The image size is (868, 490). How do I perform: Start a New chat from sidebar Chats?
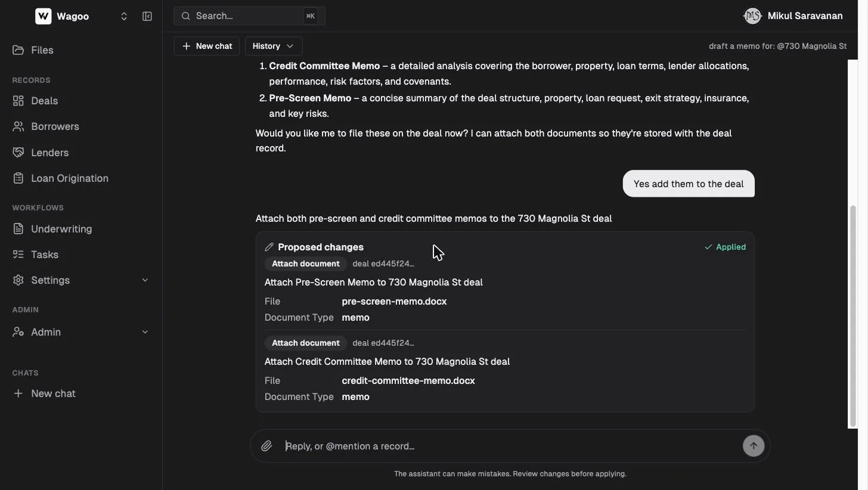click(53, 393)
